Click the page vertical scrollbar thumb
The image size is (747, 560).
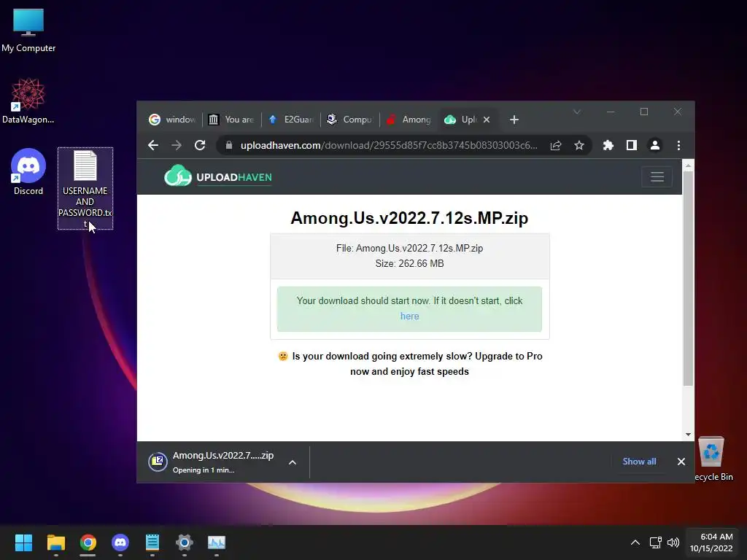[x=688, y=278]
